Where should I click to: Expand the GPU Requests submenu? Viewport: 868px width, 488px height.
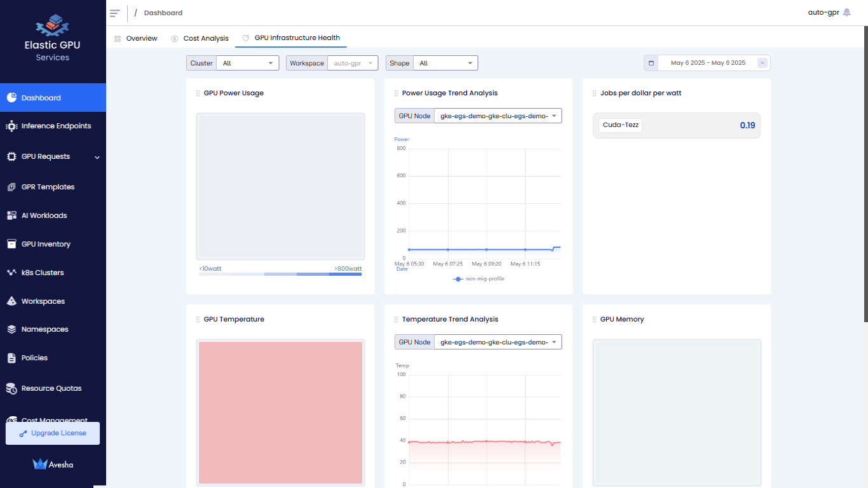click(x=97, y=157)
